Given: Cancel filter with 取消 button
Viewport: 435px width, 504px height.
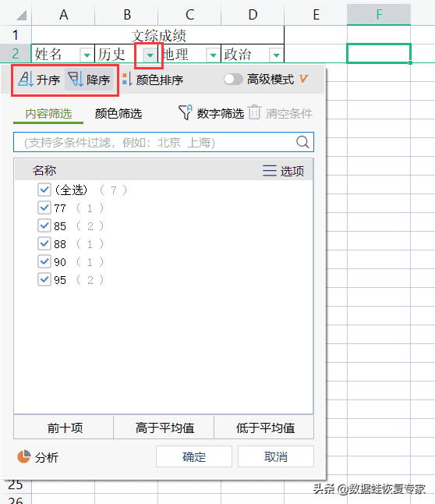Looking at the screenshot, I should pos(276,456).
